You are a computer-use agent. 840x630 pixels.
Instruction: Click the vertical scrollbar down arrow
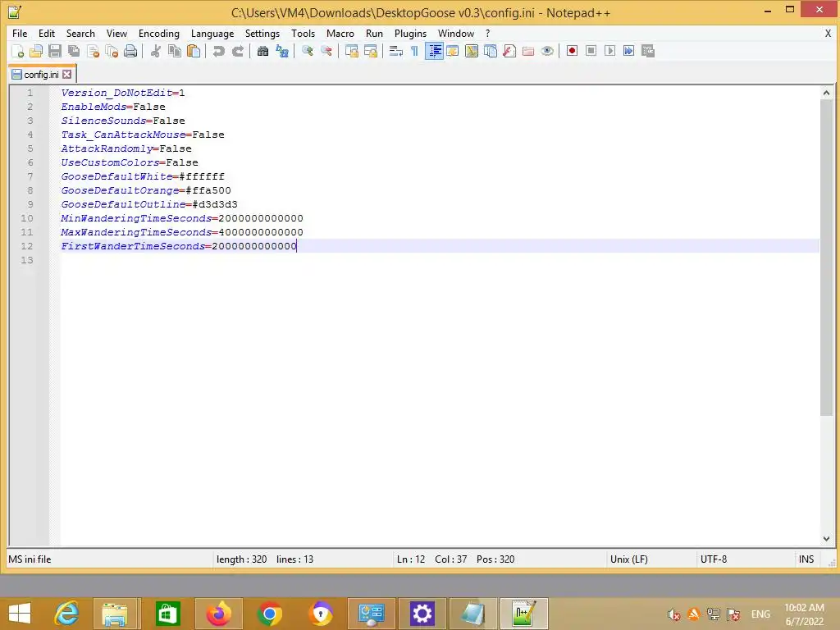(826, 538)
